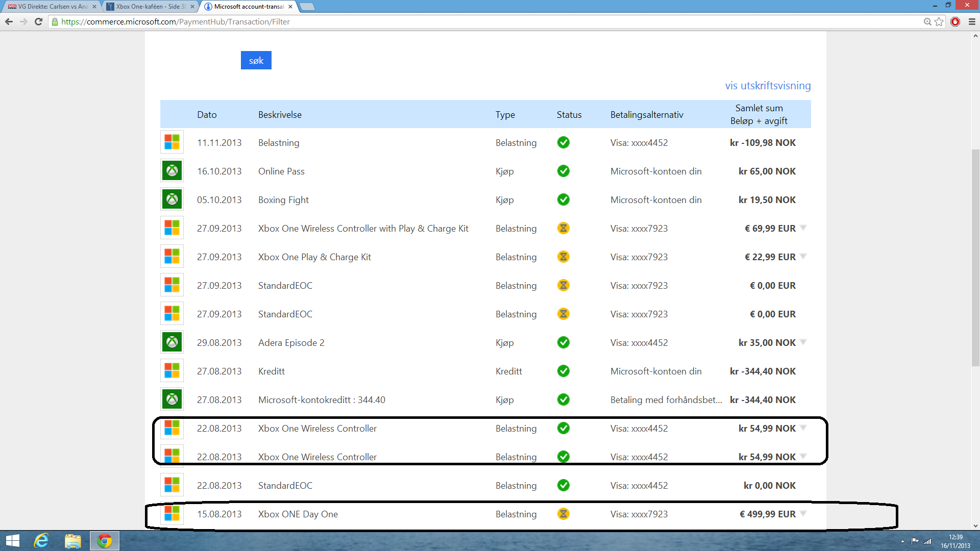The width and height of the screenshot is (980, 551).
Task: Click description Boxing Fight
Action: click(x=283, y=199)
